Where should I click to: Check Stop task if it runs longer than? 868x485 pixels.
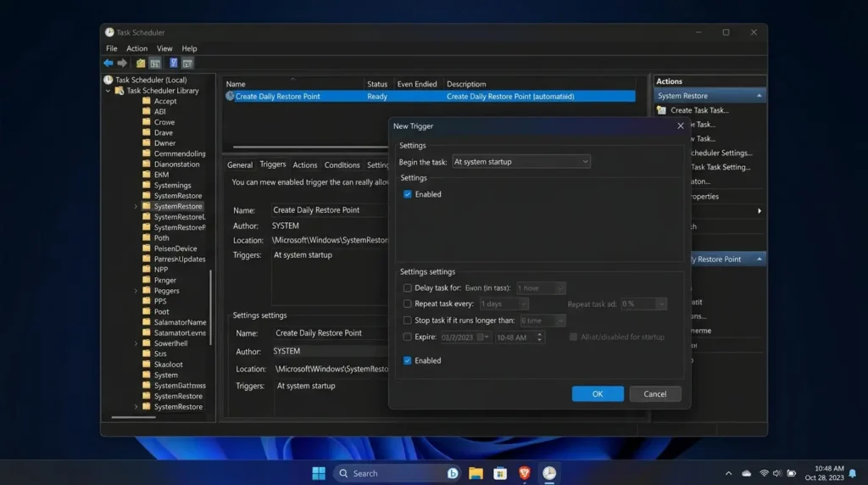point(408,320)
